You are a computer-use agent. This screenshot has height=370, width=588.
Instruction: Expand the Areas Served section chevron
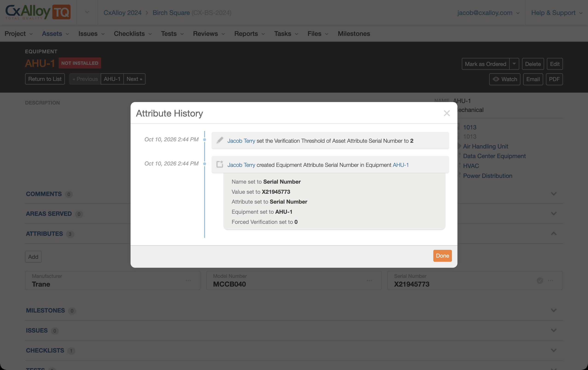(554, 213)
